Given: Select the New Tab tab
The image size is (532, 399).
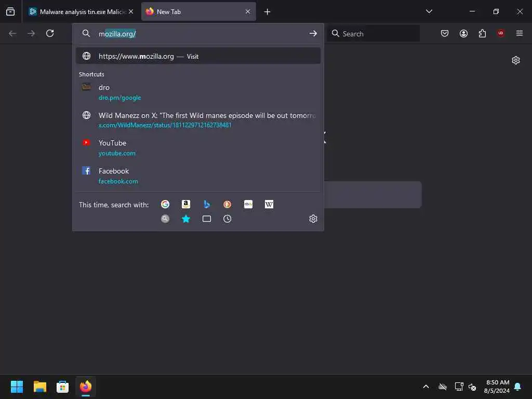Looking at the screenshot, I should (198, 11).
